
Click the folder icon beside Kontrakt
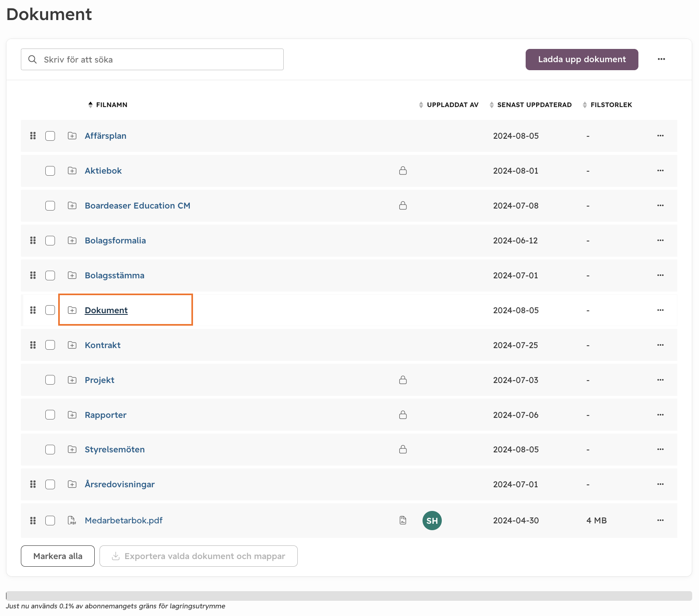[72, 345]
